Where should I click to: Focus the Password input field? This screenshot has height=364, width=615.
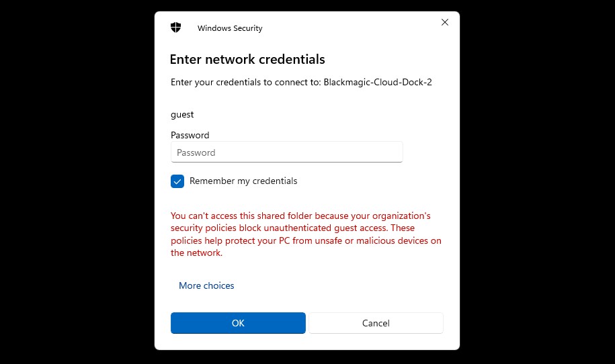click(286, 152)
